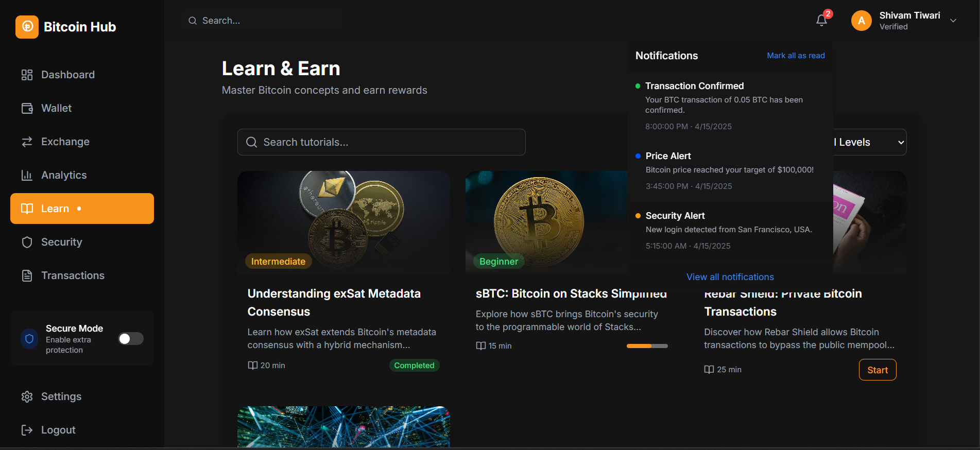
Task: Click the Transactions document icon
Action: (27, 276)
